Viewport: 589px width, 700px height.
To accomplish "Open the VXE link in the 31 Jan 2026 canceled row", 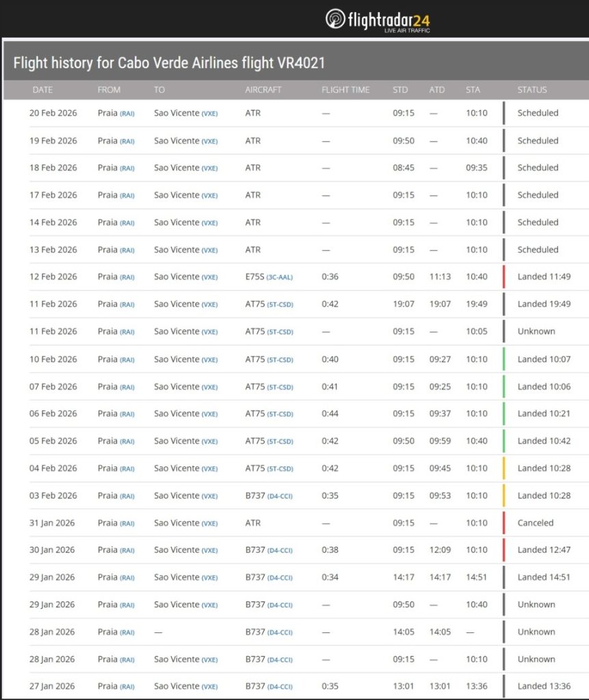I will [209, 524].
